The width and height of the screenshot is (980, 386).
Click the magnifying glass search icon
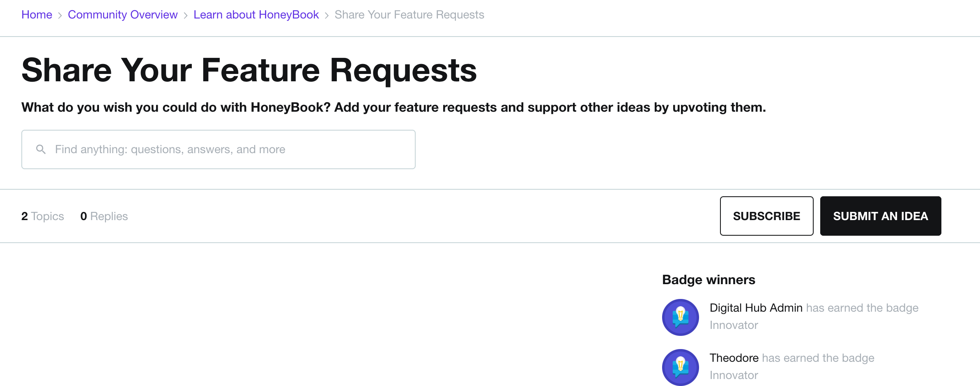point(41,149)
